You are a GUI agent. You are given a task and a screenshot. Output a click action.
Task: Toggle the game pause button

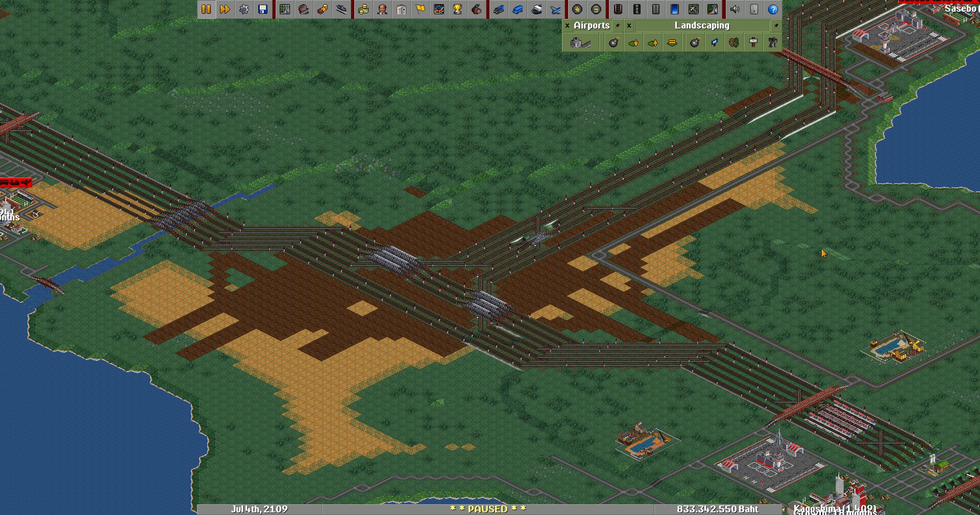(206, 9)
